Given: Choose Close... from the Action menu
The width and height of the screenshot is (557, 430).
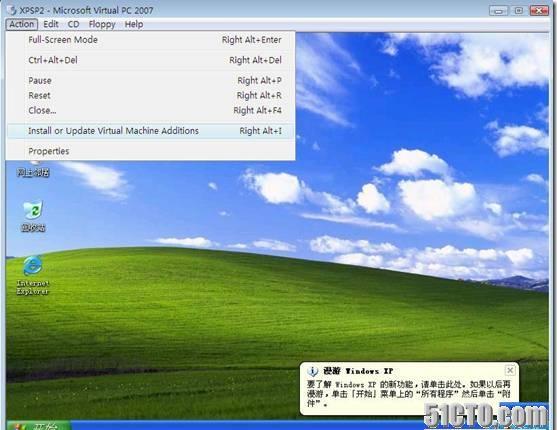Looking at the screenshot, I should [x=151, y=111].
